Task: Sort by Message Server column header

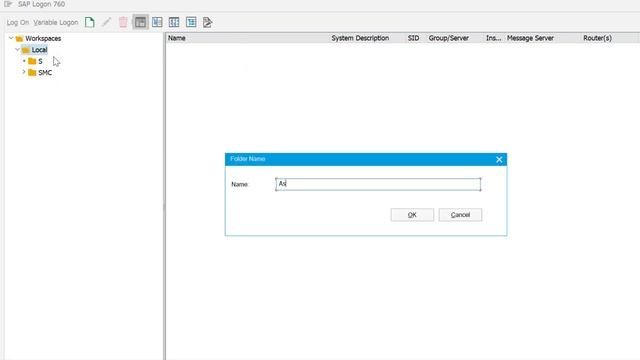Action: pyautogui.click(x=543, y=38)
